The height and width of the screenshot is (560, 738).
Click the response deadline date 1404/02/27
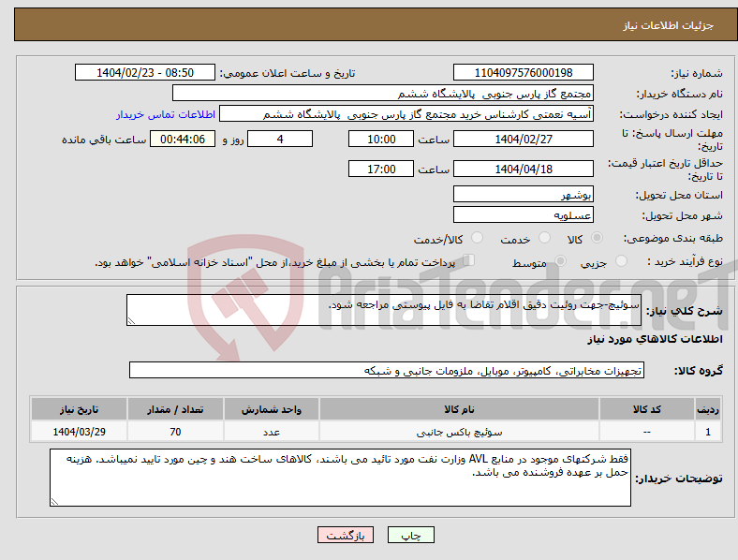tap(524, 139)
